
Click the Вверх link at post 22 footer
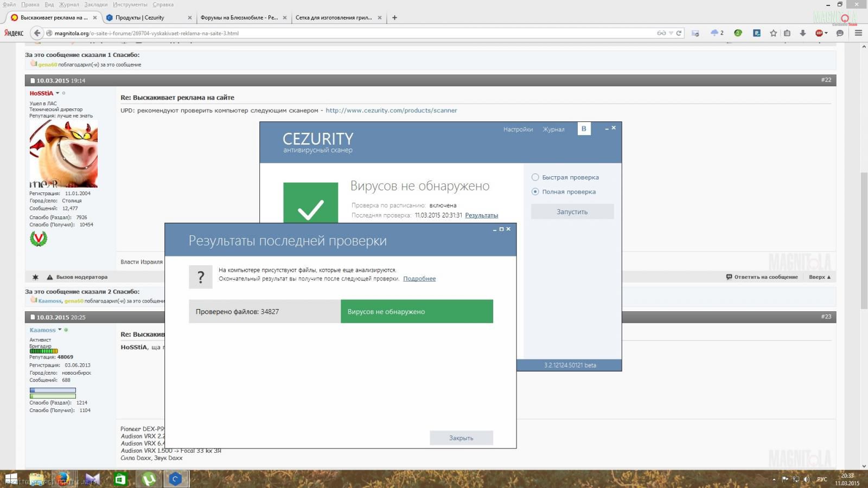[x=820, y=277]
